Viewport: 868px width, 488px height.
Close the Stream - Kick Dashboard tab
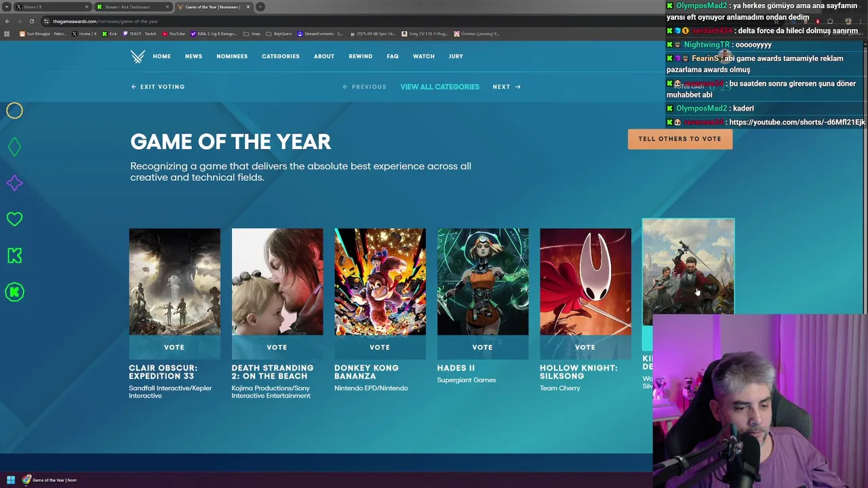tap(167, 7)
